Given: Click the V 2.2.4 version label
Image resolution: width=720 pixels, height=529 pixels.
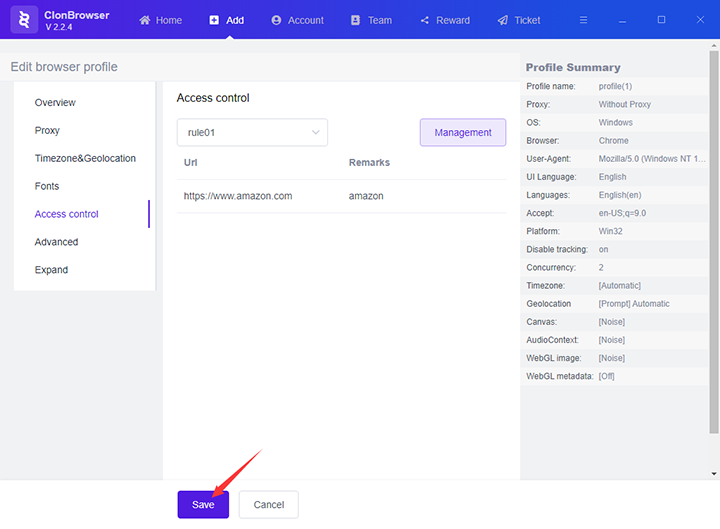Looking at the screenshot, I should [58, 27].
